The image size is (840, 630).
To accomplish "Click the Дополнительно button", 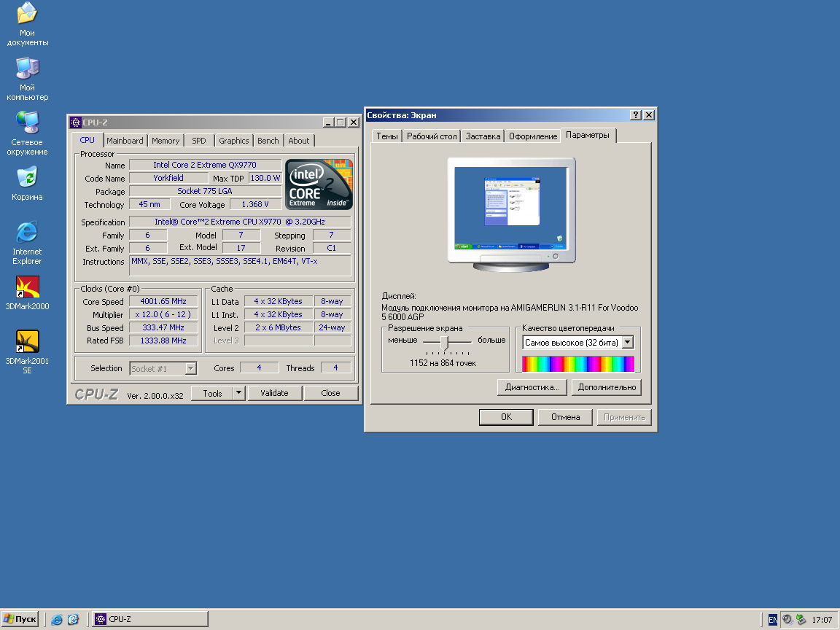I will pyautogui.click(x=607, y=387).
